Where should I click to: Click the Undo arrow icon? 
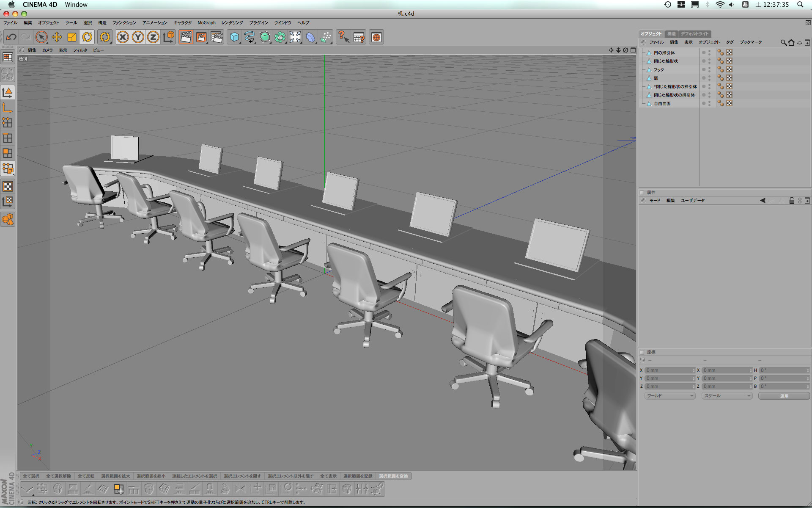[x=11, y=37]
